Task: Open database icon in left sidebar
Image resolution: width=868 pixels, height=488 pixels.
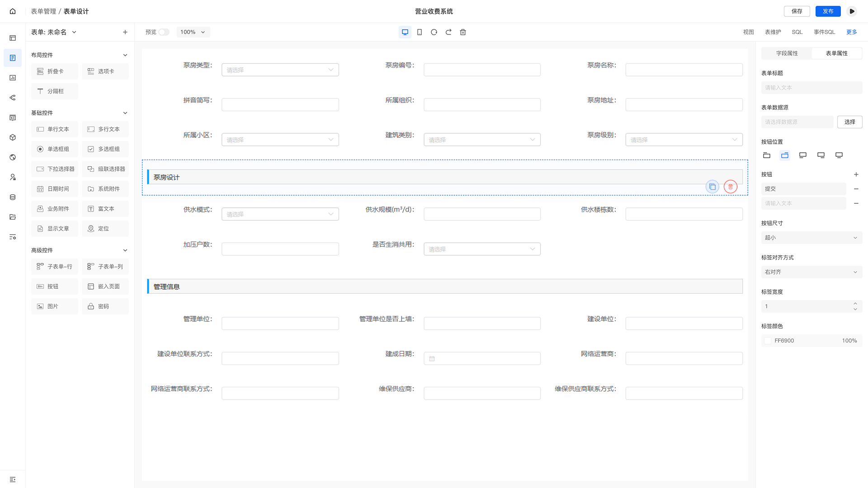Action: 13,197
